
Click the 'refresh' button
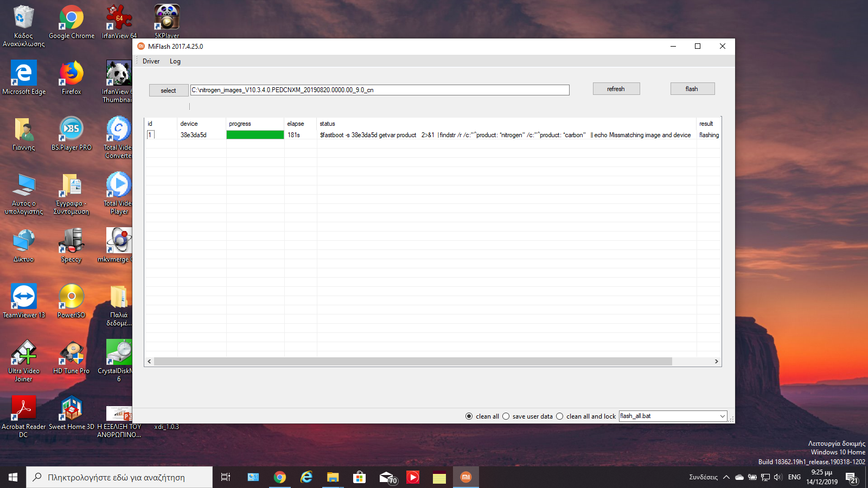pyautogui.click(x=616, y=89)
